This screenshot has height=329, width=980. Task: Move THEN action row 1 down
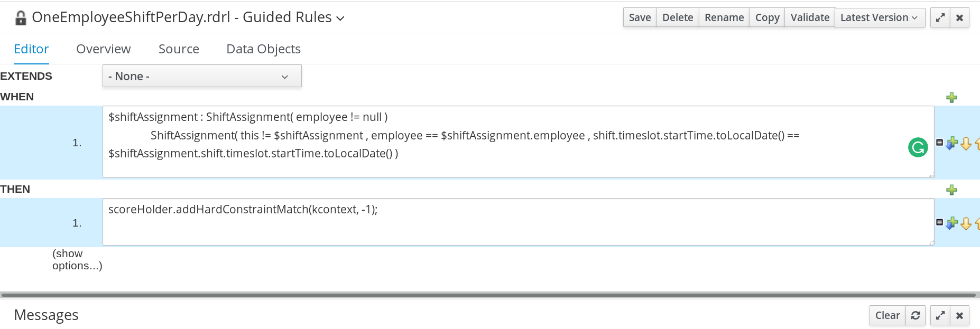click(966, 223)
